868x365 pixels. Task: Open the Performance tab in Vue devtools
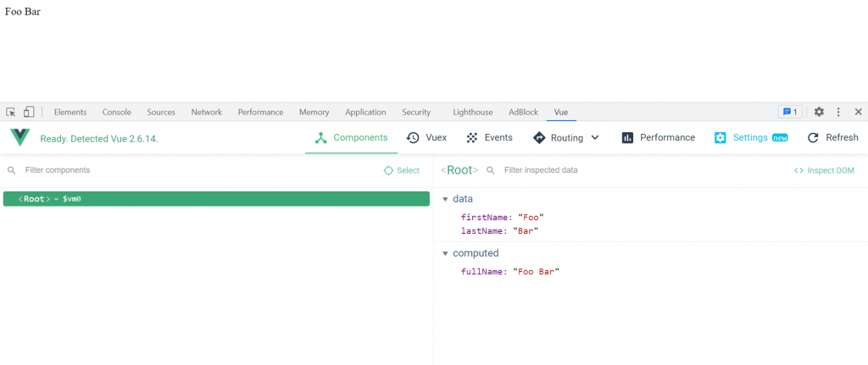point(658,138)
